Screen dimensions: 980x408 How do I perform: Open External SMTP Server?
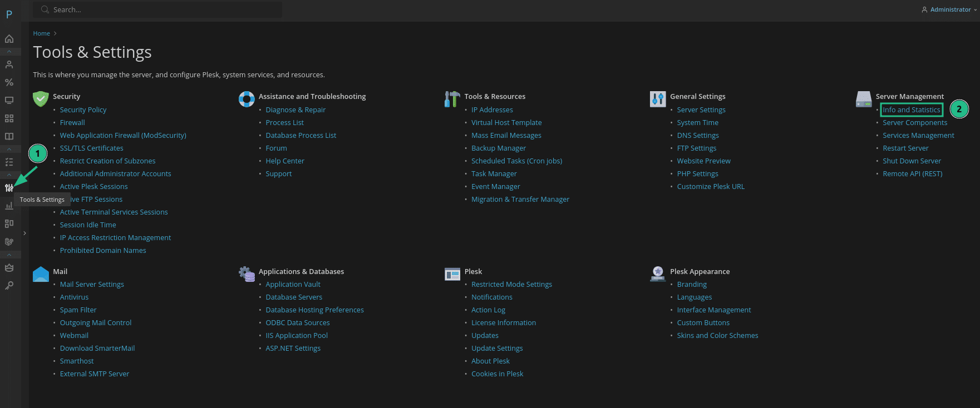95,374
